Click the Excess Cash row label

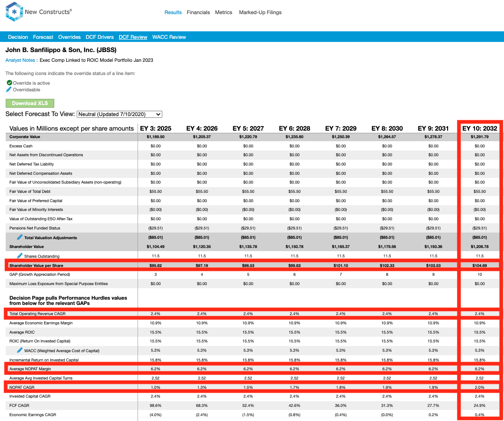tap(21, 146)
